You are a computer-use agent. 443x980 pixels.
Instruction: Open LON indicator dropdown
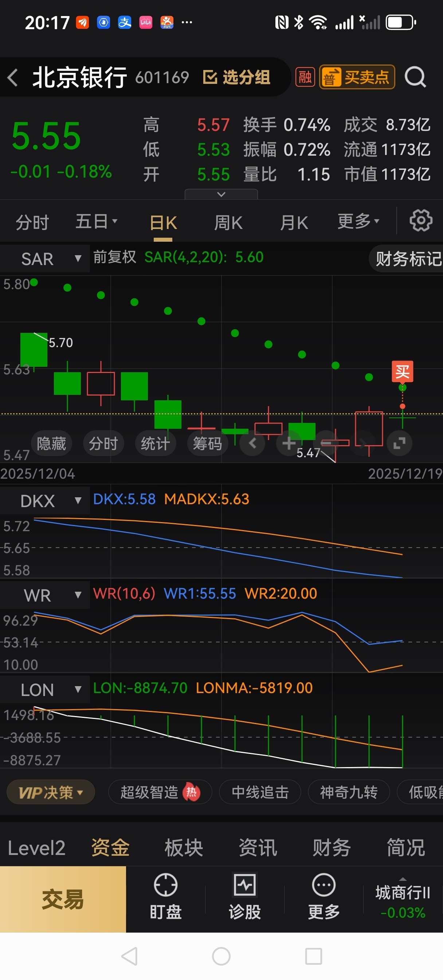tap(45, 689)
